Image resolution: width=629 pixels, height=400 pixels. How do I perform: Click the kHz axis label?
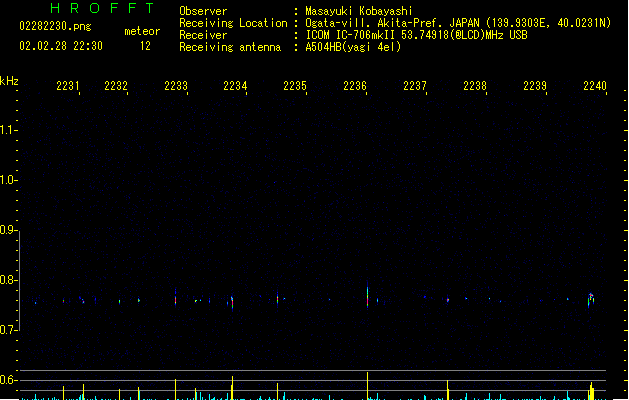9,81
